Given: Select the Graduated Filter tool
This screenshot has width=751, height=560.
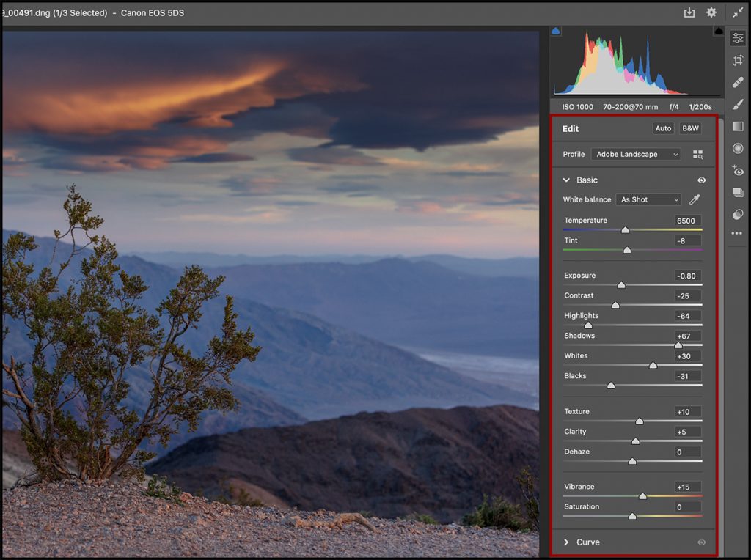Looking at the screenshot, I should click(738, 126).
